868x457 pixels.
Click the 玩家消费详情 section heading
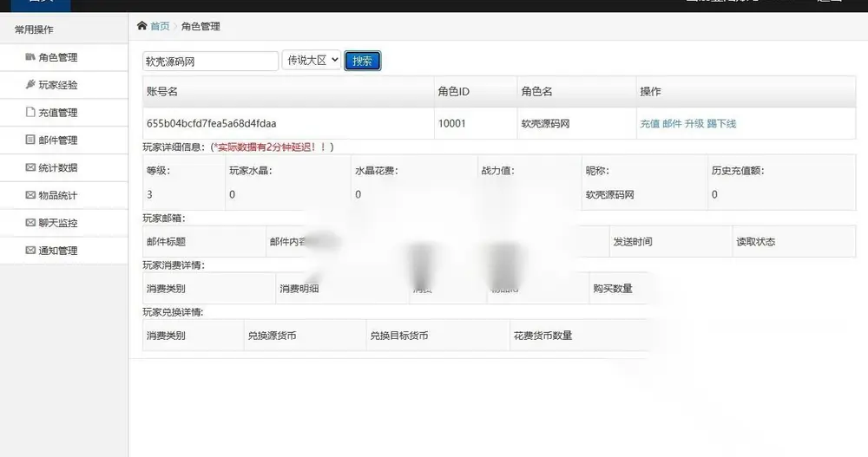pyautogui.click(x=174, y=265)
